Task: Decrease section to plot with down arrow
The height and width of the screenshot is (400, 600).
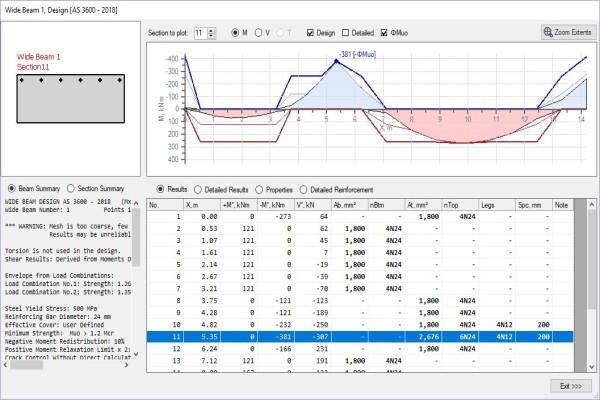Action: pos(211,36)
